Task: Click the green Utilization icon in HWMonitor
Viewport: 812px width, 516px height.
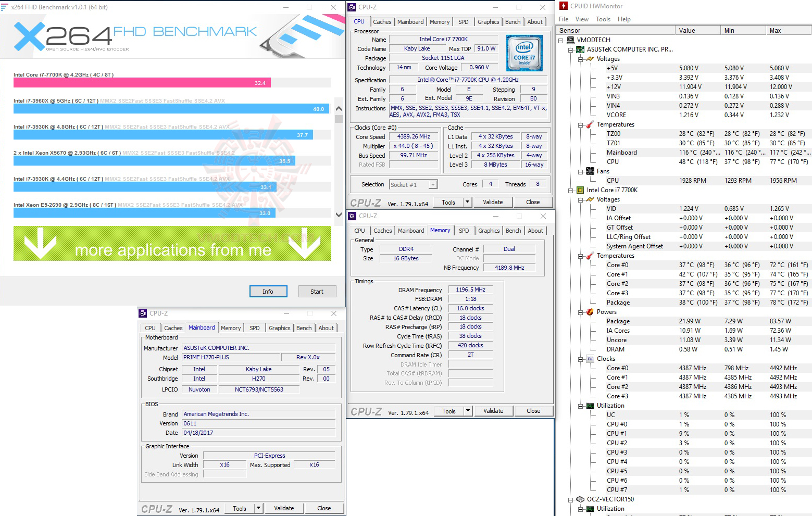Action: click(590, 405)
